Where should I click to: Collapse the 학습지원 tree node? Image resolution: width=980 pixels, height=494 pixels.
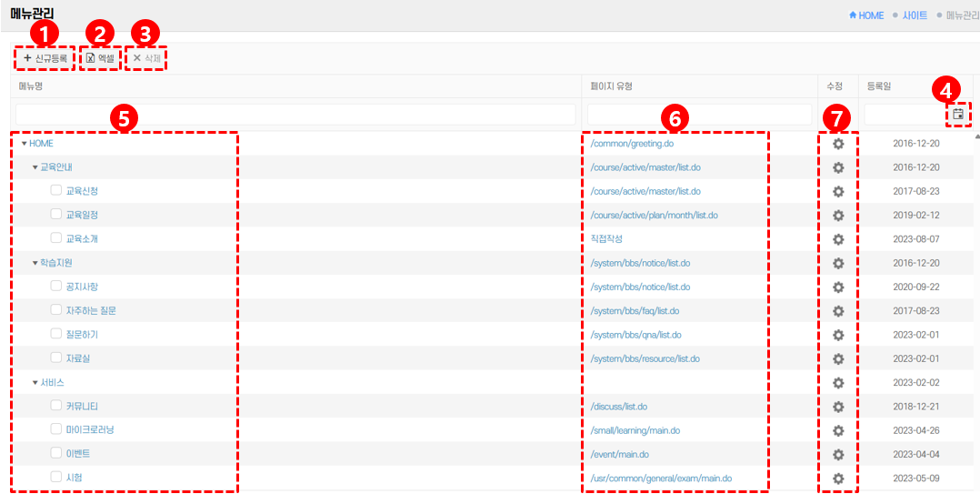point(35,263)
